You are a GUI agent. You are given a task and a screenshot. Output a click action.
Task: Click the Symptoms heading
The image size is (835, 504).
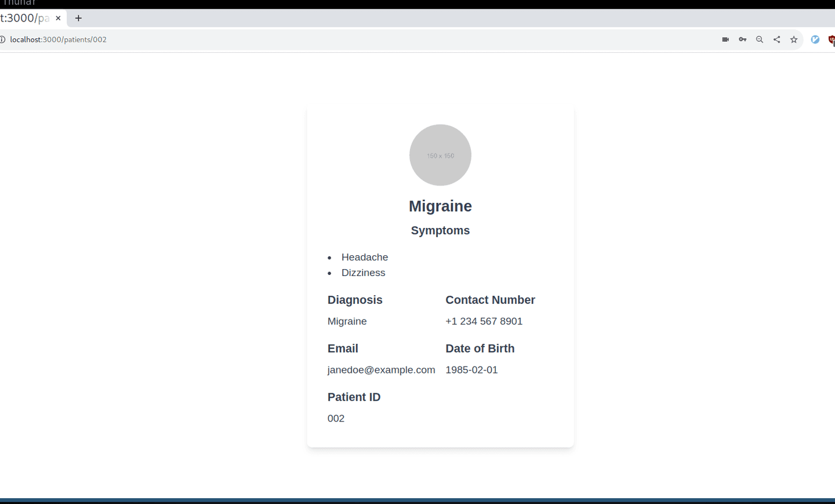(440, 230)
